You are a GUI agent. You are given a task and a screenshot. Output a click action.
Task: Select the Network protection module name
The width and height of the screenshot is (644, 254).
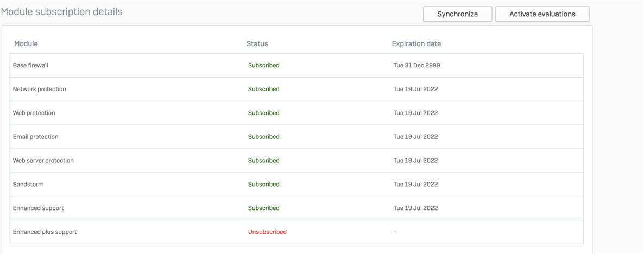click(x=40, y=89)
